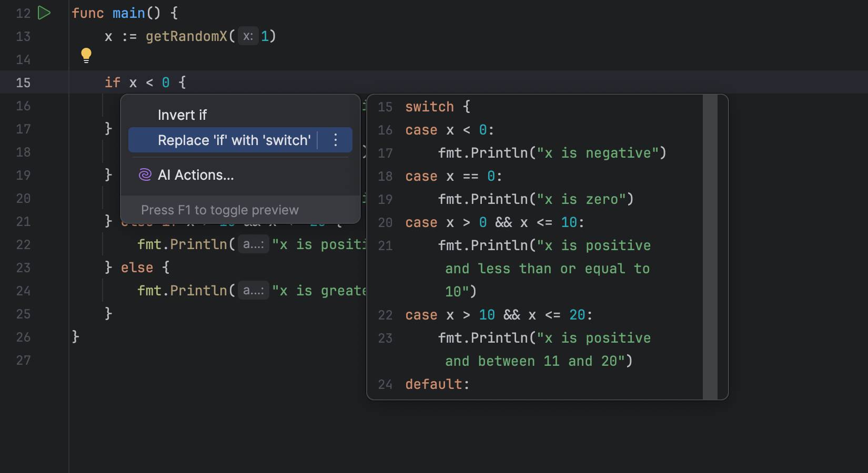This screenshot has width=868, height=473.
Task: Run main with the green gutter arrow
Action: (45, 13)
